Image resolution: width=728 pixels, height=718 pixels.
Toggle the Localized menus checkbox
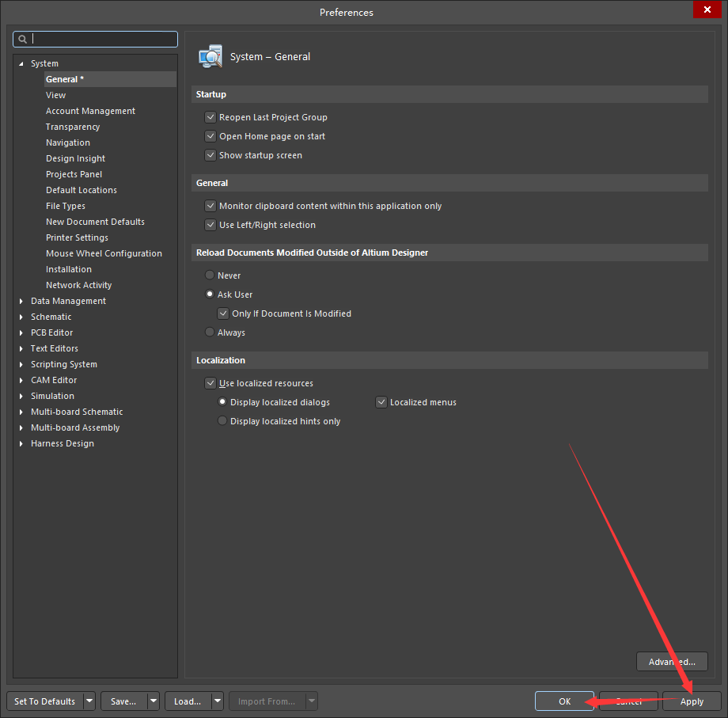pyautogui.click(x=381, y=402)
